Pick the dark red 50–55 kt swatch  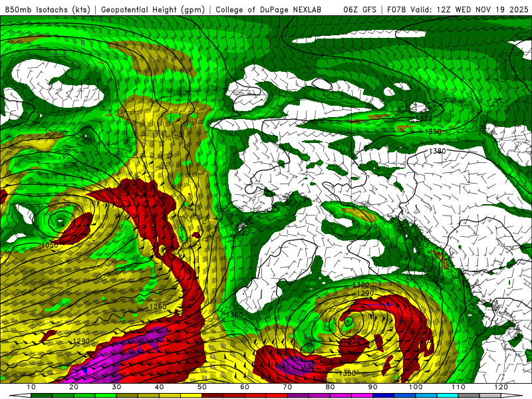point(212,396)
